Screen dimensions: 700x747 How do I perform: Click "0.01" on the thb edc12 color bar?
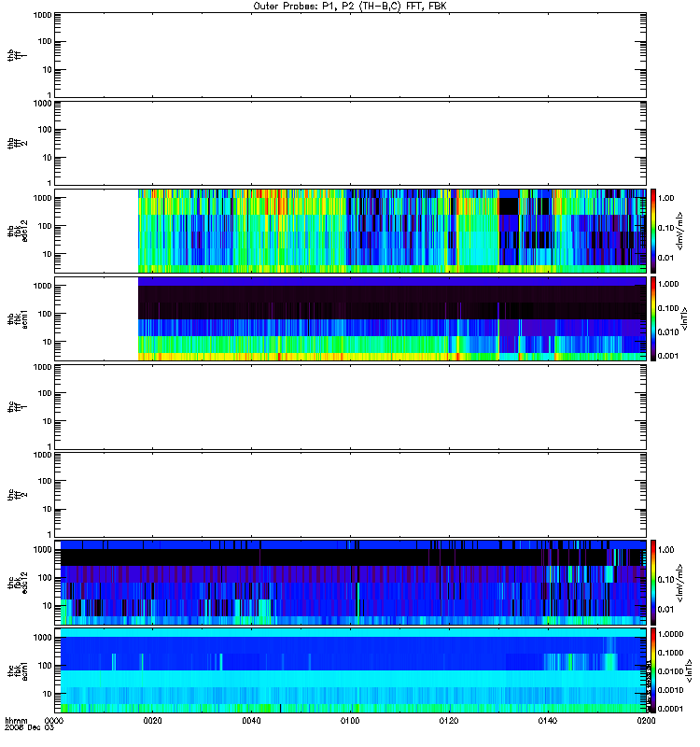665,258
